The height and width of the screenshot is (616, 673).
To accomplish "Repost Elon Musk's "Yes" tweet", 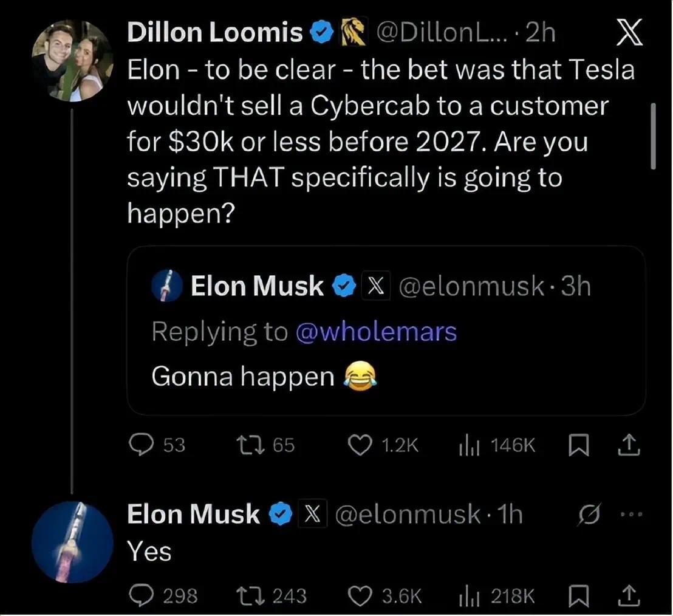I will tap(246, 597).
